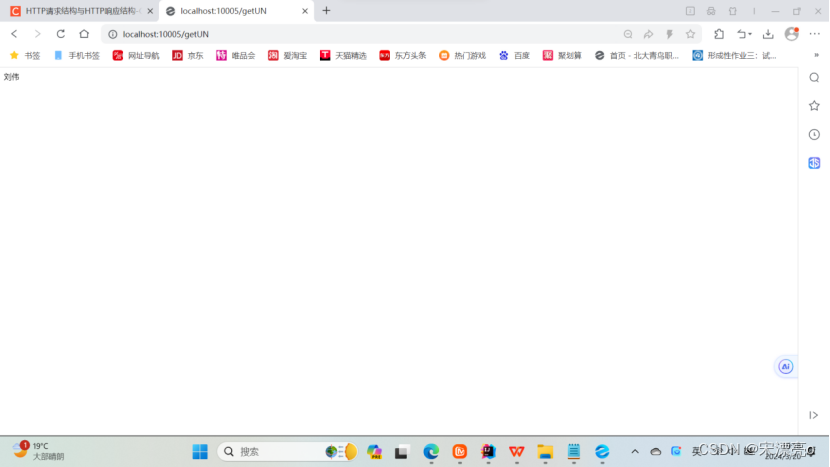Open the 网址导航 bookmark

coord(137,55)
